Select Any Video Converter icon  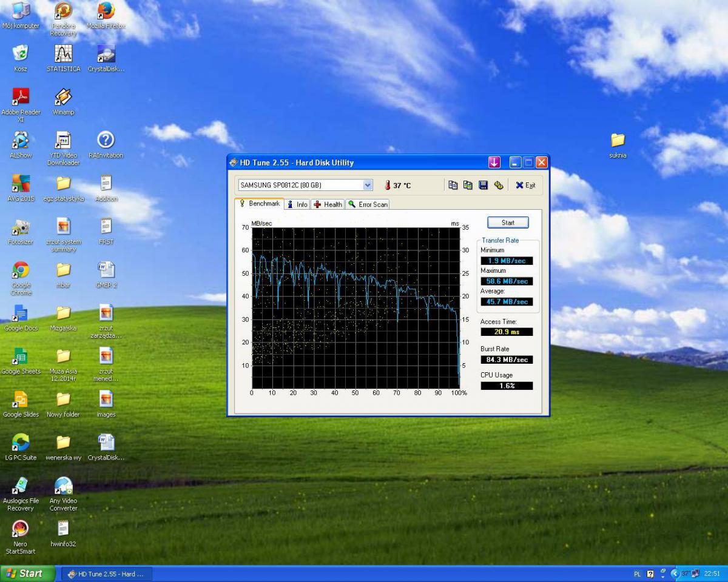coord(63,493)
